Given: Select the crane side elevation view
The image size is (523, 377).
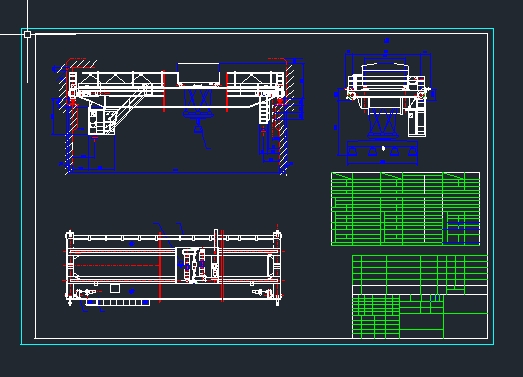Looking at the screenshot, I should pos(384,101).
